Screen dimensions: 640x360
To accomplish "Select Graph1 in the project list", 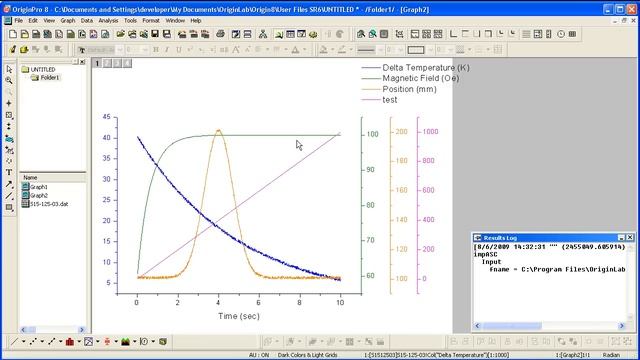I will [35, 187].
